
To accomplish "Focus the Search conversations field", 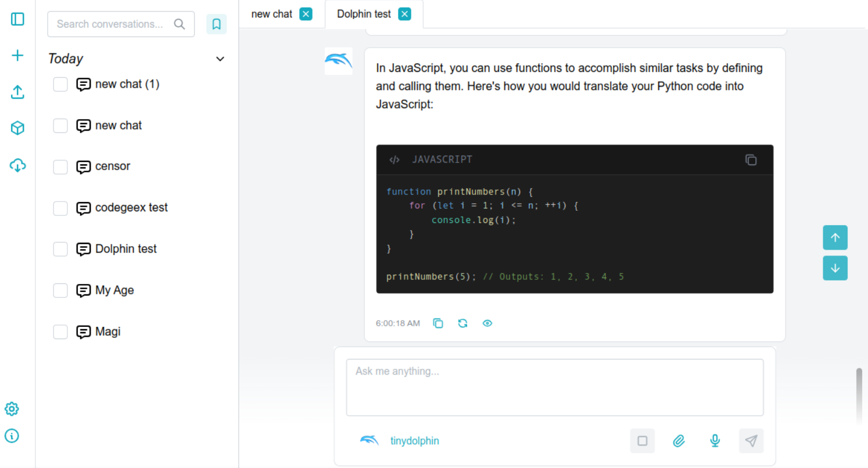I will pyautogui.click(x=121, y=24).
